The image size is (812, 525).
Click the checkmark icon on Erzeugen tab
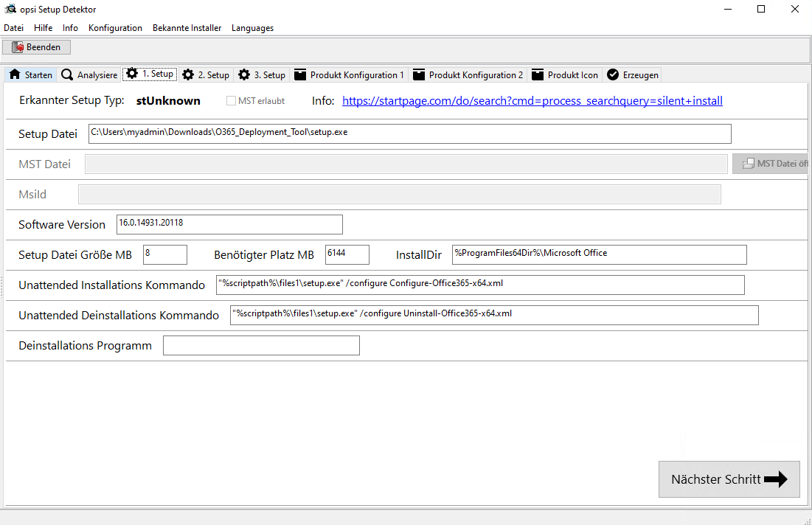613,75
